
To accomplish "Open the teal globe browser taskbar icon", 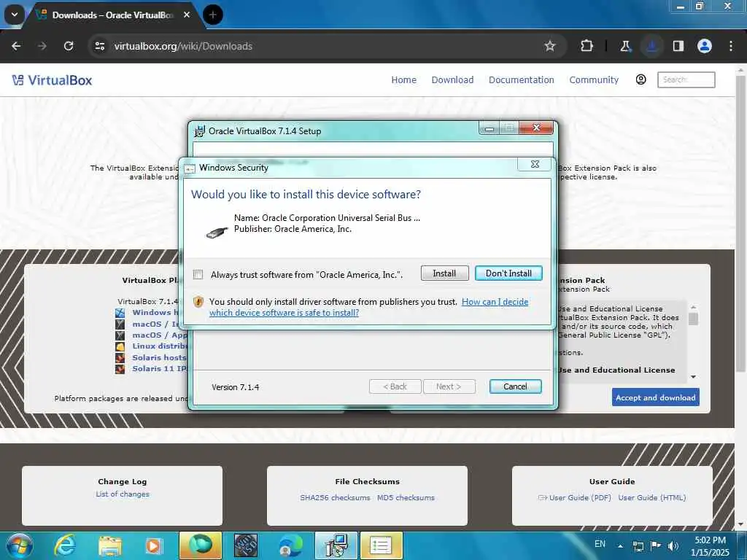I will point(201,545).
